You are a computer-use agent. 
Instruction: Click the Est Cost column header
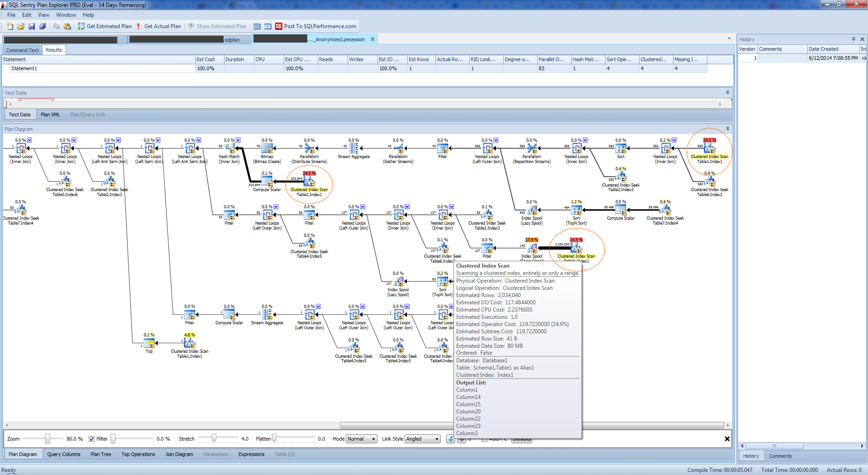[210, 59]
